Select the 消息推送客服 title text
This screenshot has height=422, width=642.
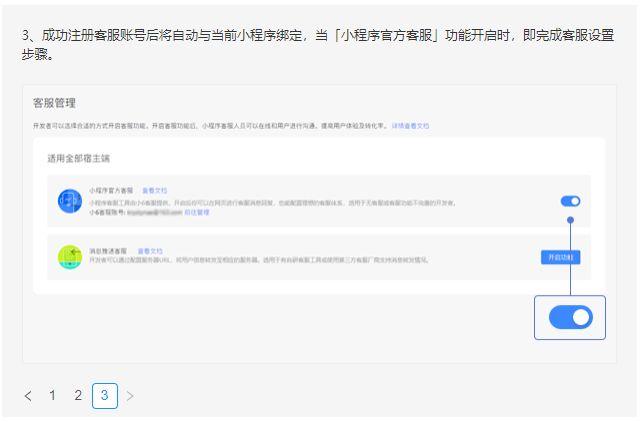108,251
